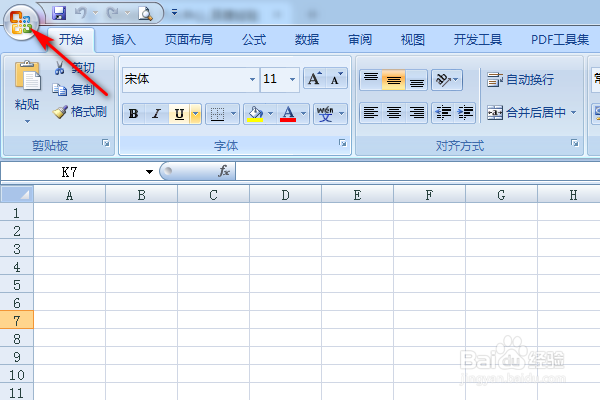Decrease font size with small A
The image size is (600, 400).
[x=336, y=79]
